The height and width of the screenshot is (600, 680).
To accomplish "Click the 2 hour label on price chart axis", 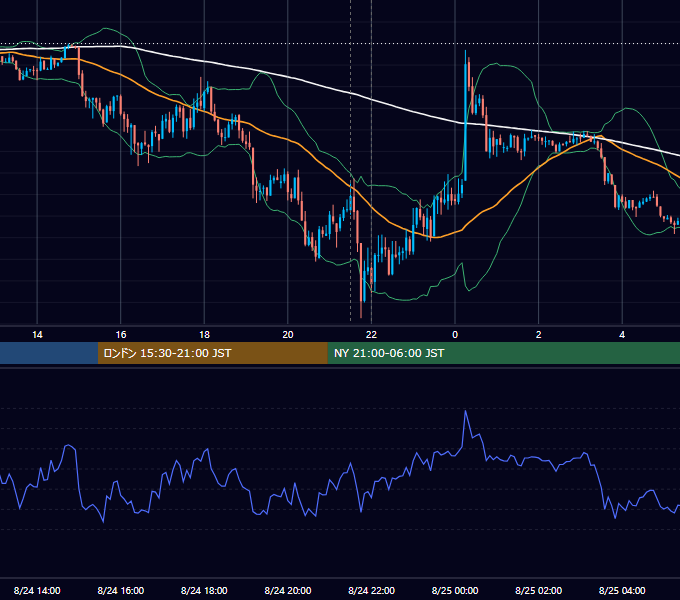I will point(539,335).
